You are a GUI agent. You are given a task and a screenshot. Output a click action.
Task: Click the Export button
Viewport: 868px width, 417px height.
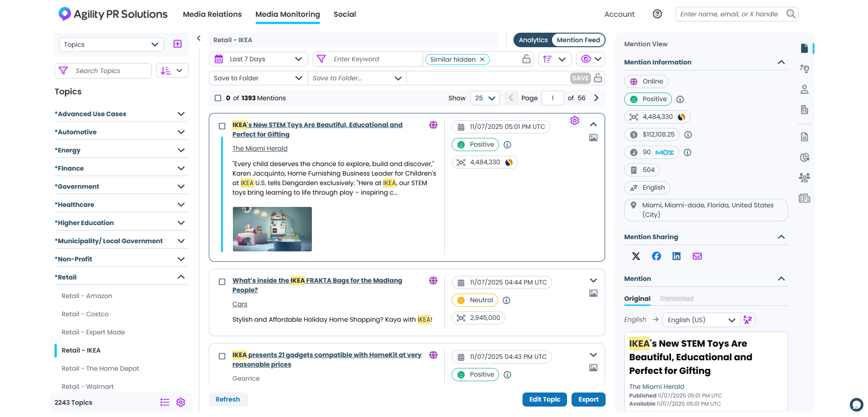(x=588, y=399)
